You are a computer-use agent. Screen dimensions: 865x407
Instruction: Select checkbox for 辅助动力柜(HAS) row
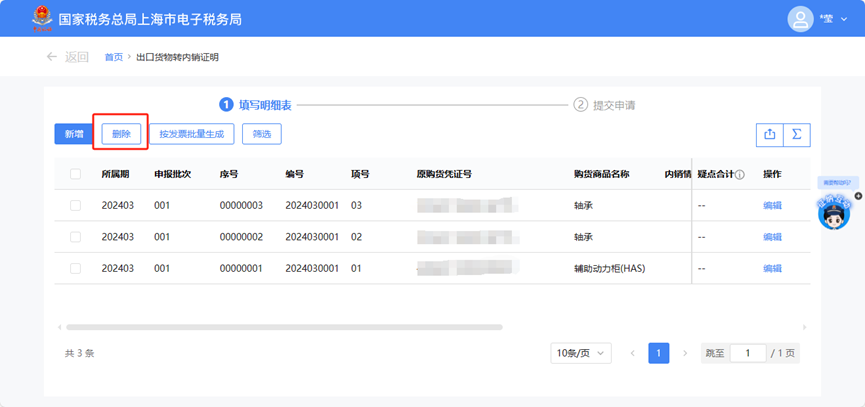point(76,268)
